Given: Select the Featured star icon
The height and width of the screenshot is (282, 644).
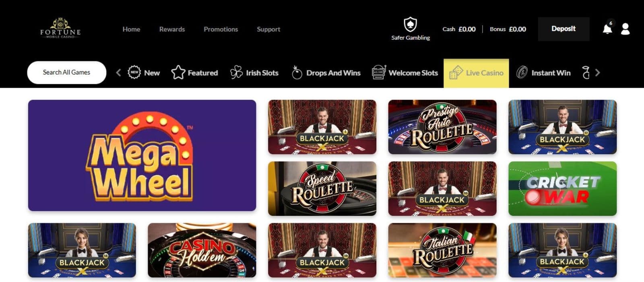Looking at the screenshot, I should (178, 73).
